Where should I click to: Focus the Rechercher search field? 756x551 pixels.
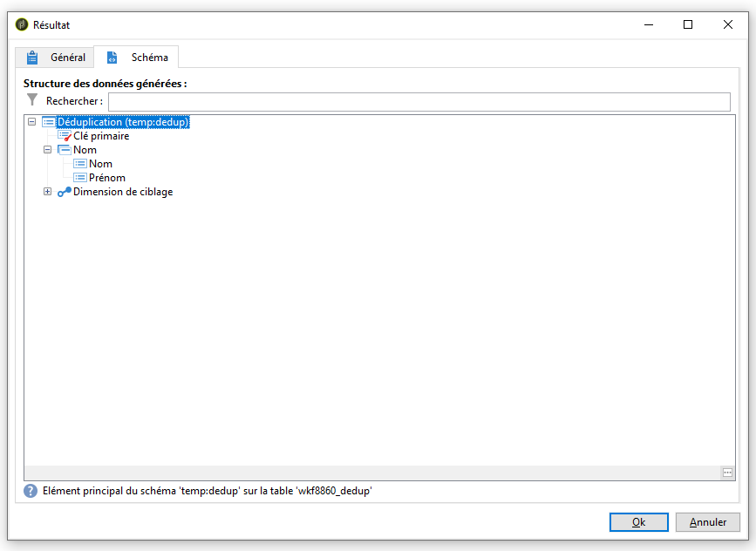(419, 102)
